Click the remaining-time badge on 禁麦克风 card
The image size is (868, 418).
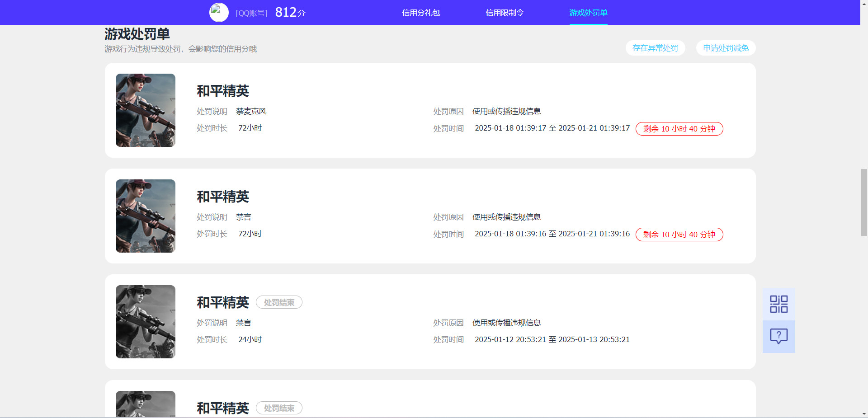pyautogui.click(x=679, y=129)
